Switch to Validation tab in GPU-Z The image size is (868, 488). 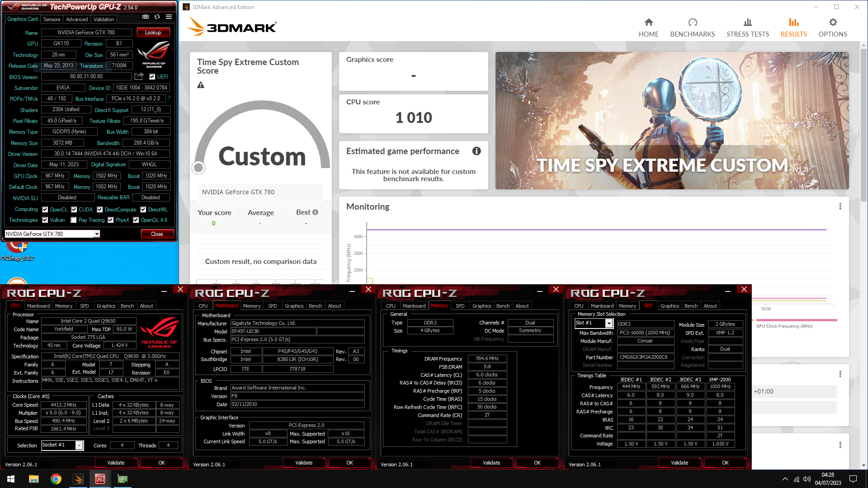[x=104, y=19]
